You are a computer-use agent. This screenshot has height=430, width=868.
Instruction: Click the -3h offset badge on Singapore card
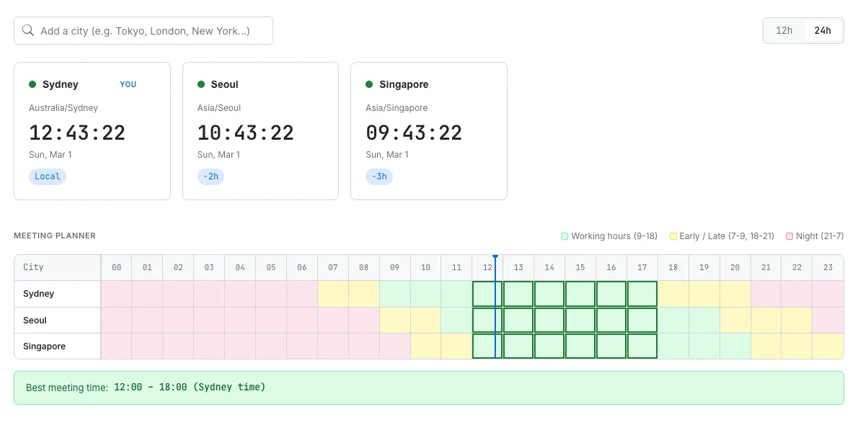pos(379,176)
